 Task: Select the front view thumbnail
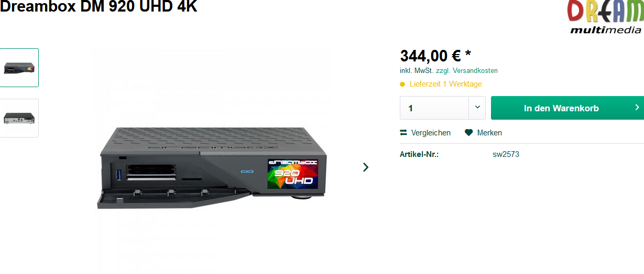(19, 68)
